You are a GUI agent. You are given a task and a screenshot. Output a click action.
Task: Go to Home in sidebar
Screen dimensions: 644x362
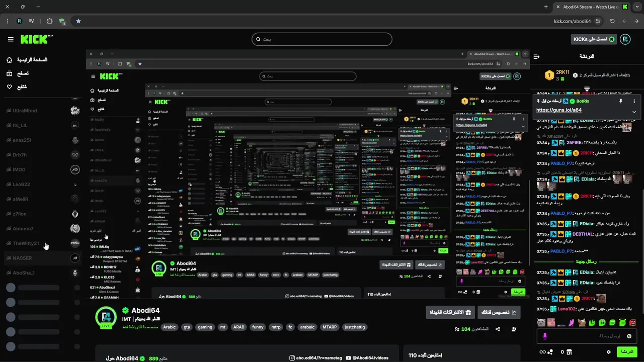coord(28,59)
